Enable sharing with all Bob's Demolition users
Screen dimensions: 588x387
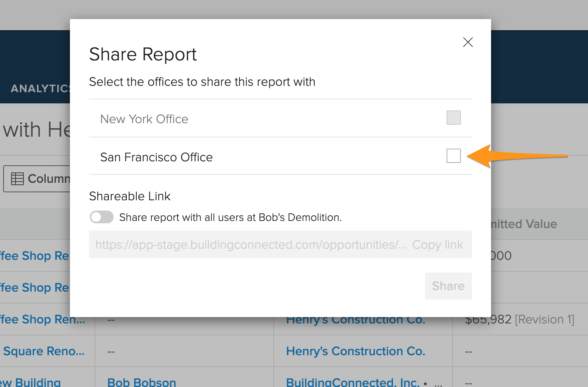coord(102,217)
